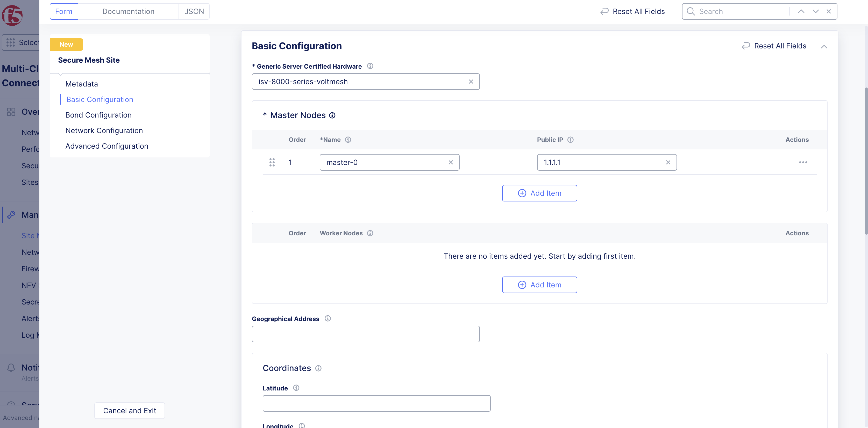The height and width of the screenshot is (428, 868).
Task: Click the info icon next to Coordinates
Action: (318, 368)
